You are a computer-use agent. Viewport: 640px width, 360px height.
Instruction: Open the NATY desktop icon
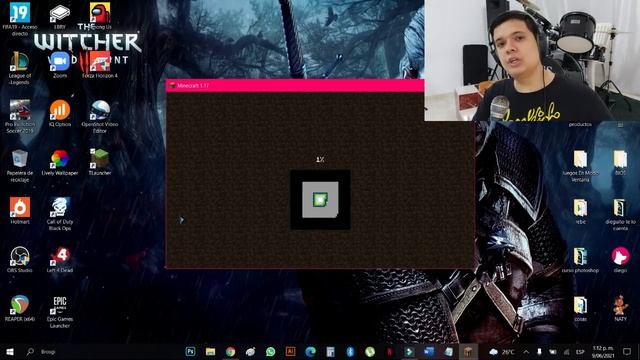click(620, 308)
